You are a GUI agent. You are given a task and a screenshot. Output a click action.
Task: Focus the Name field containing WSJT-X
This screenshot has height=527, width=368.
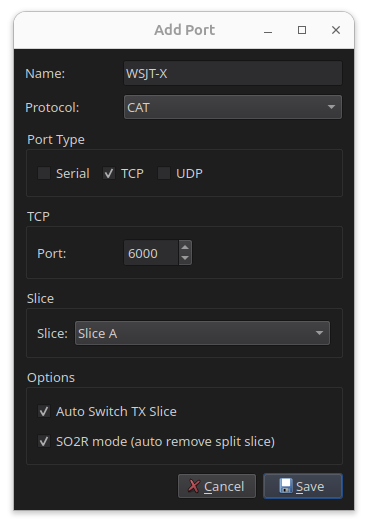(x=233, y=73)
